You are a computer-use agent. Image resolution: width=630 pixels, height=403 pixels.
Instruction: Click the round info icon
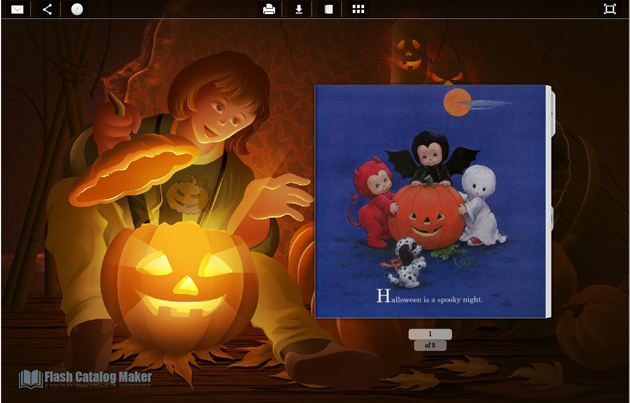click(x=77, y=9)
